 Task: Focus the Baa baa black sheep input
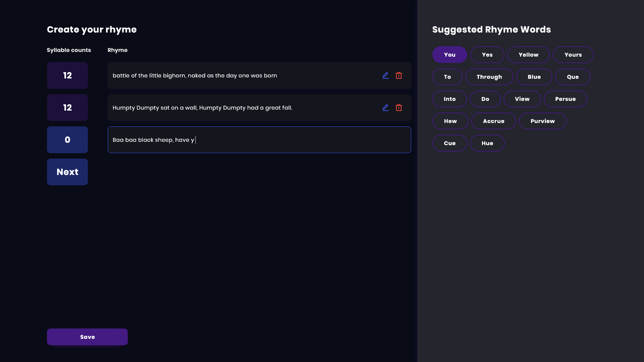tap(259, 140)
